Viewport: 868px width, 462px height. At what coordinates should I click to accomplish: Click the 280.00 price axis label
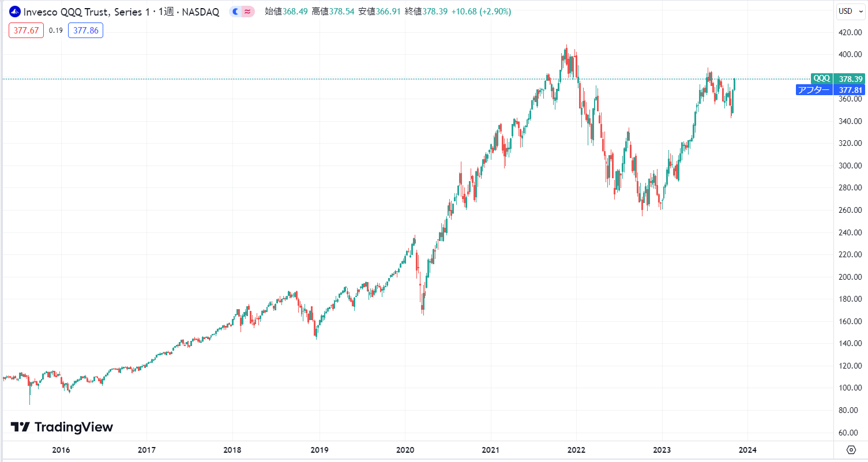tap(851, 188)
